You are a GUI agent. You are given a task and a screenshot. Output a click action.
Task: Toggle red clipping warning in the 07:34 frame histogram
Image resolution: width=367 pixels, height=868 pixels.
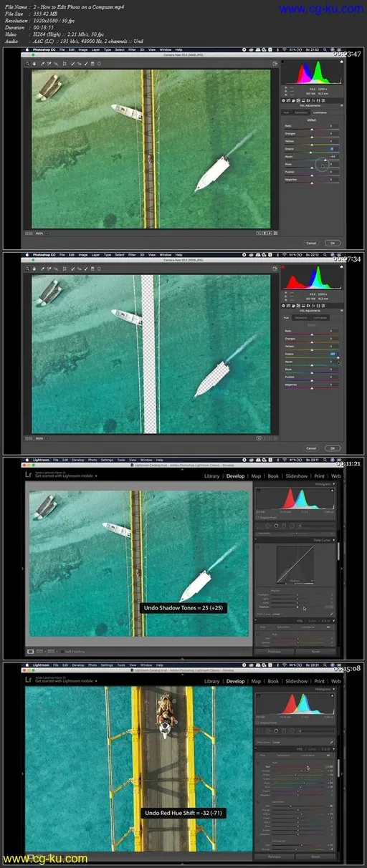click(x=282, y=266)
